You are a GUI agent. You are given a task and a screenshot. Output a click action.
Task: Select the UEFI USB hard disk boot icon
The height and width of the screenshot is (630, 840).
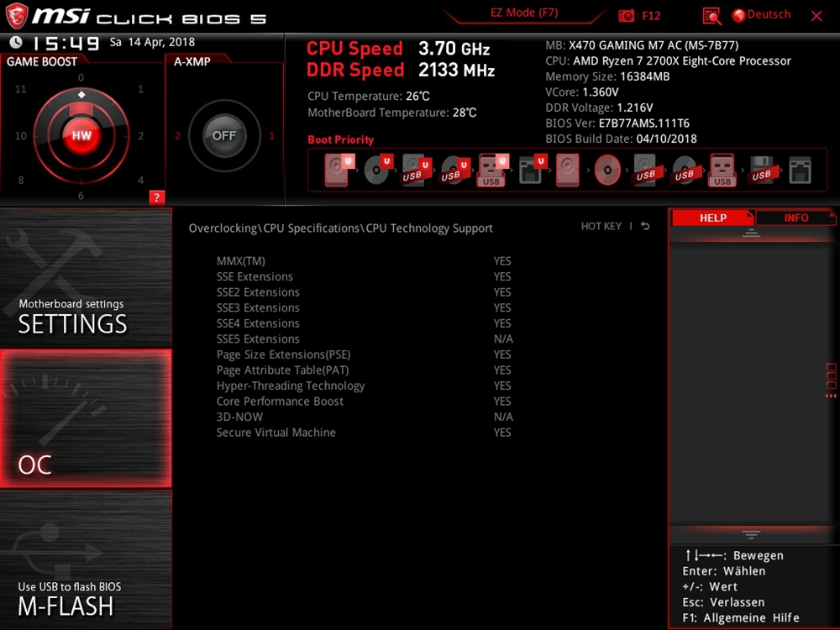(417, 170)
